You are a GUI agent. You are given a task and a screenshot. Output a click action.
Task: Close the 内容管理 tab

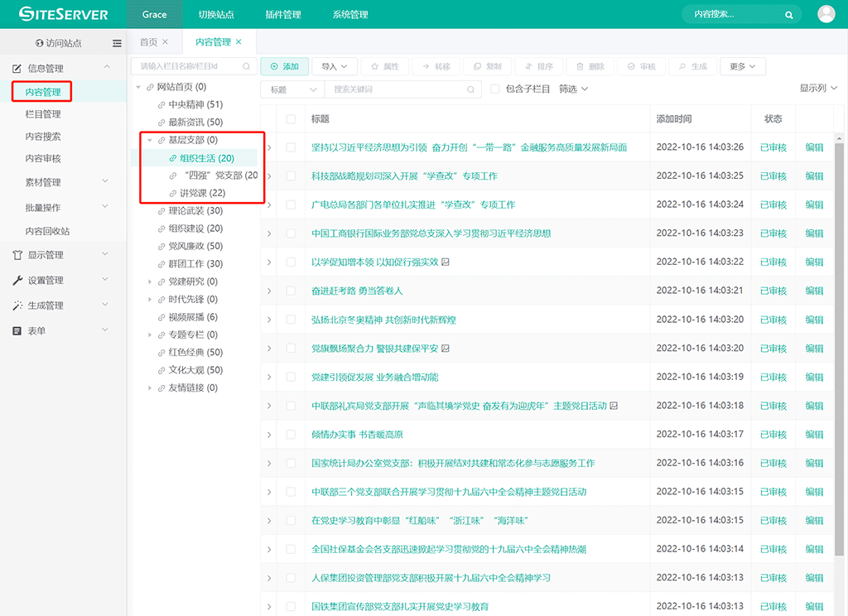[x=239, y=42]
